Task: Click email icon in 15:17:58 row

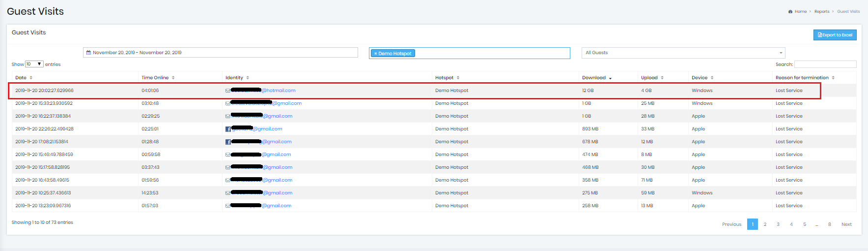Action: (x=228, y=167)
